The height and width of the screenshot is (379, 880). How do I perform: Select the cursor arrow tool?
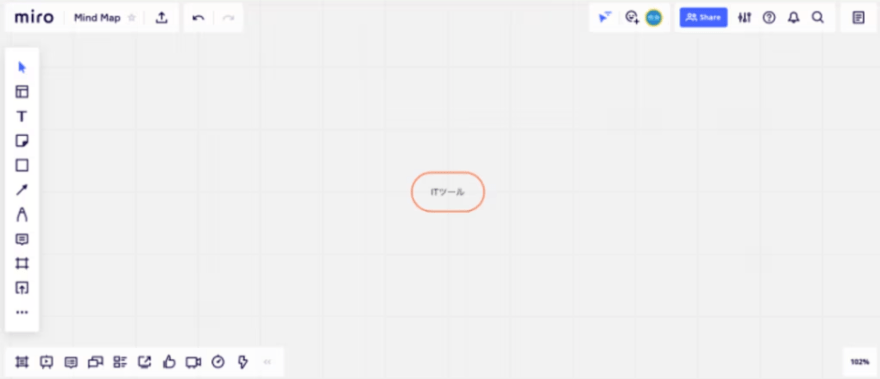tap(22, 67)
